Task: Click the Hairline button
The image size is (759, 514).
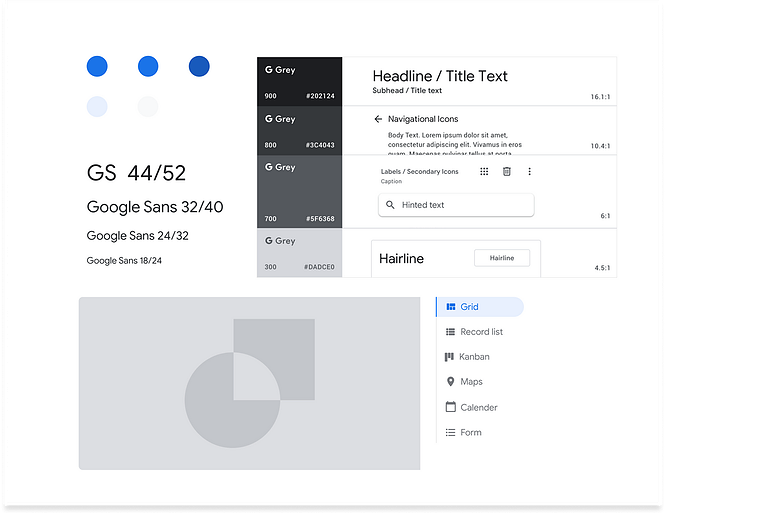Action: [x=502, y=258]
